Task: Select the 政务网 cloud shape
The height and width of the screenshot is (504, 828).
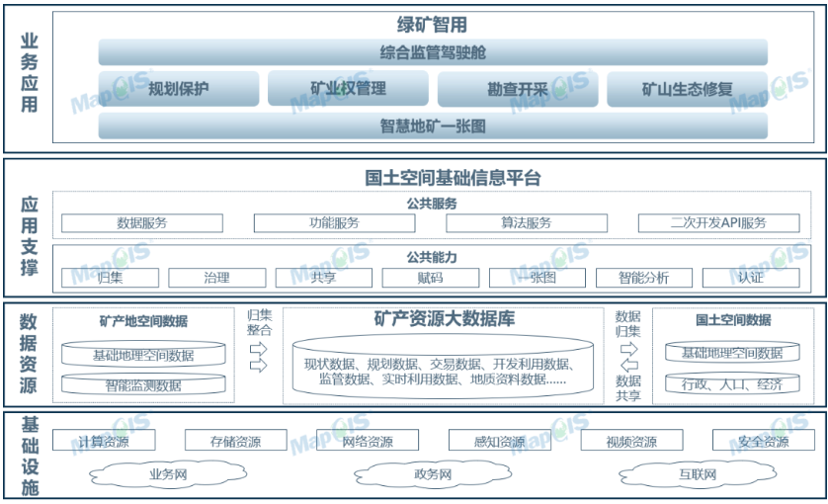Action: click(433, 474)
